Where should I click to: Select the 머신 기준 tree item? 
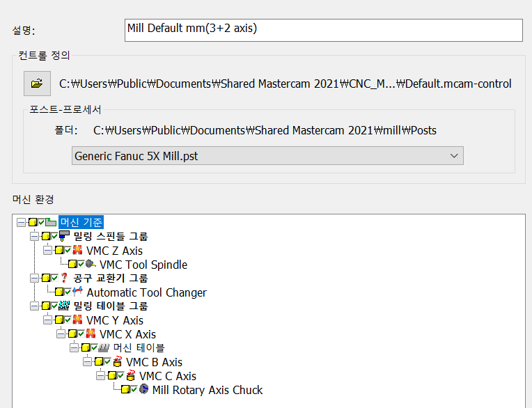coord(81,223)
